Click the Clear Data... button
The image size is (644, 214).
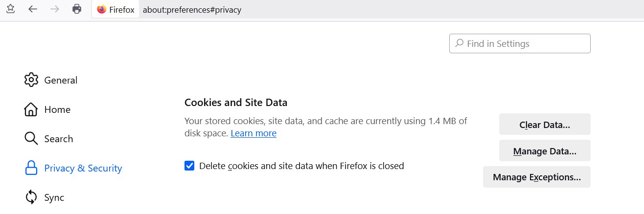tap(545, 125)
